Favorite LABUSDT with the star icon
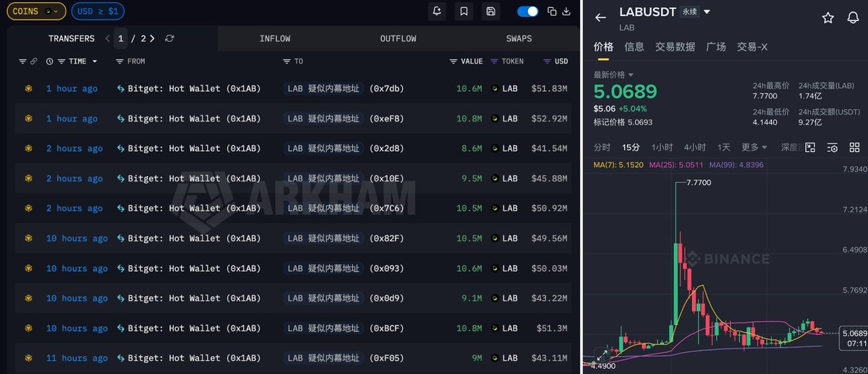Image resolution: width=868 pixels, height=374 pixels. 827,17
